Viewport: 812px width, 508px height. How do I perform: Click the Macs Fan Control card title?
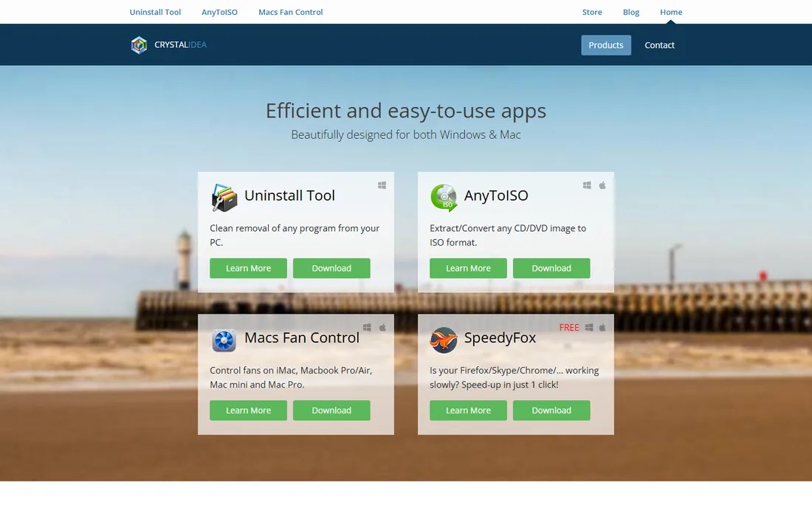point(302,337)
